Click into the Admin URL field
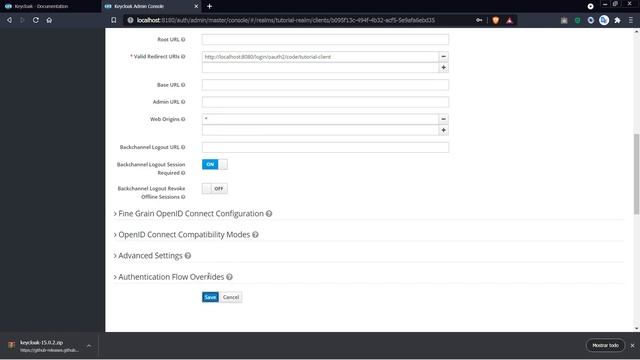 pyautogui.click(x=325, y=102)
